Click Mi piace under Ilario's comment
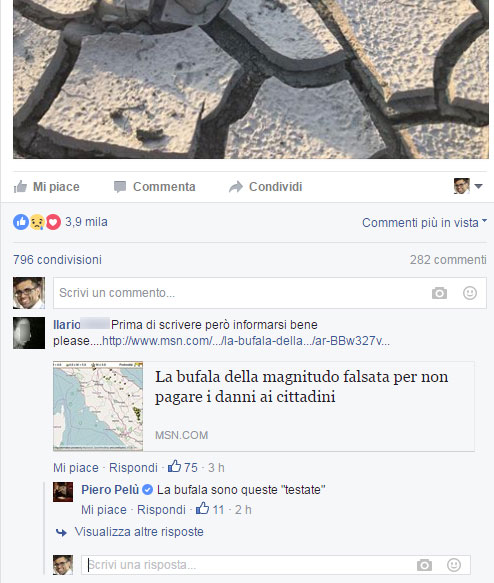Viewport: 494px width, 583px height. click(x=76, y=467)
